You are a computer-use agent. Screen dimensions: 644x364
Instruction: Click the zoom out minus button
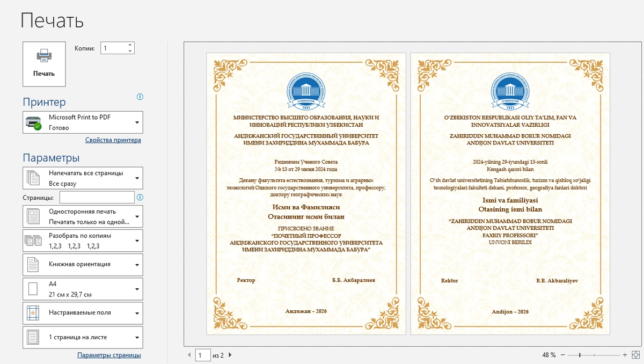562,355
